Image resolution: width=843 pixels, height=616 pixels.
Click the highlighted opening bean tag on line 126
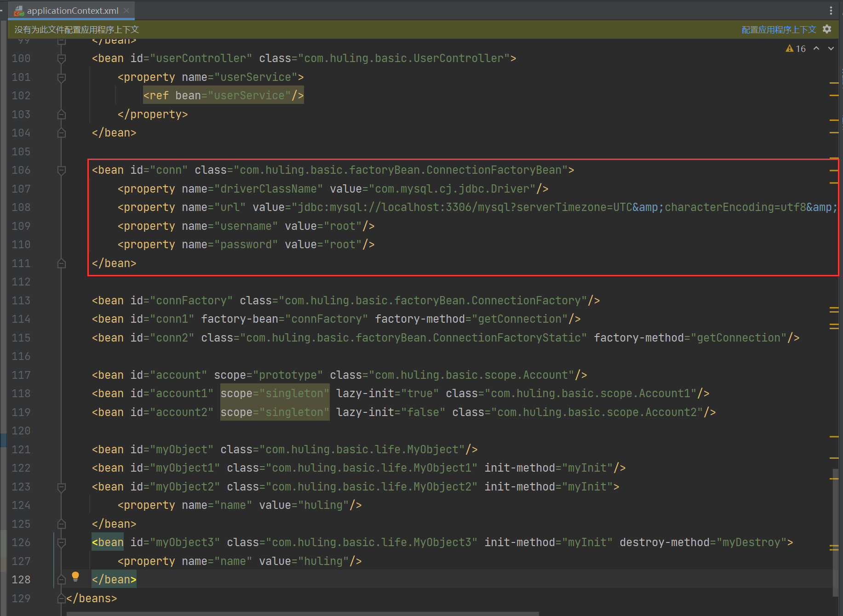108,542
